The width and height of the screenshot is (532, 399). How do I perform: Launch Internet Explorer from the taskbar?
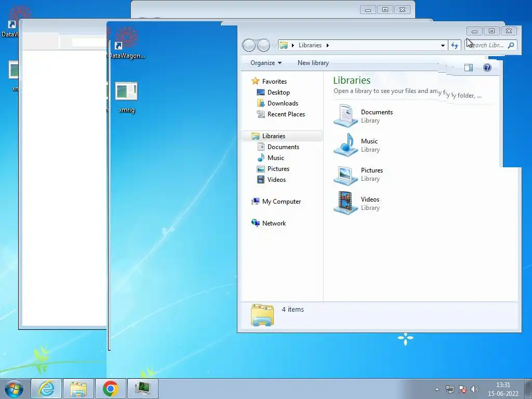[x=46, y=389]
